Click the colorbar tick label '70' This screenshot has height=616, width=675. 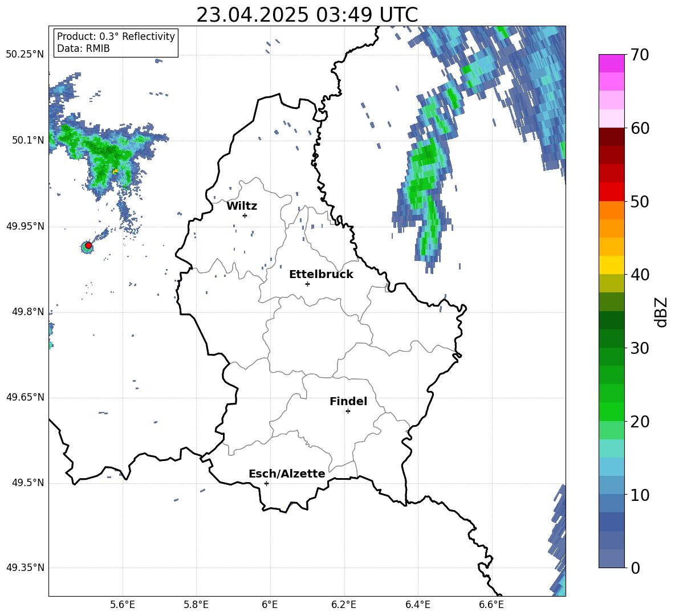pos(639,55)
